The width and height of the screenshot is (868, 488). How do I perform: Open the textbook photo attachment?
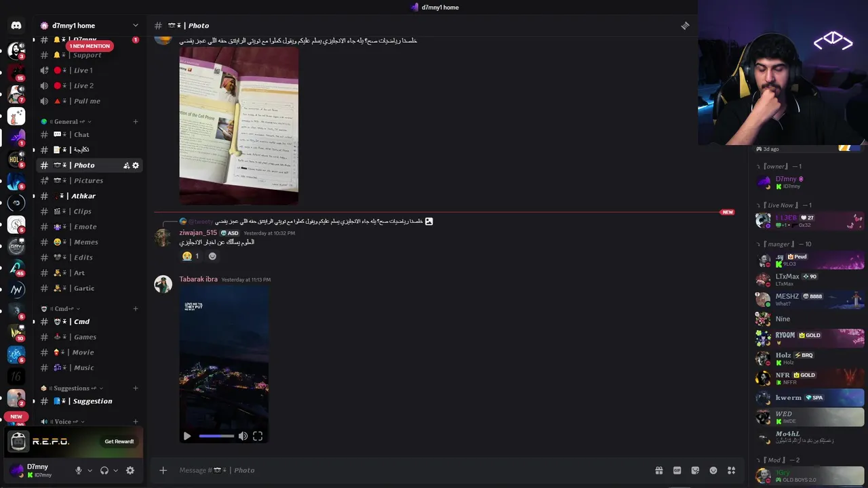click(239, 126)
